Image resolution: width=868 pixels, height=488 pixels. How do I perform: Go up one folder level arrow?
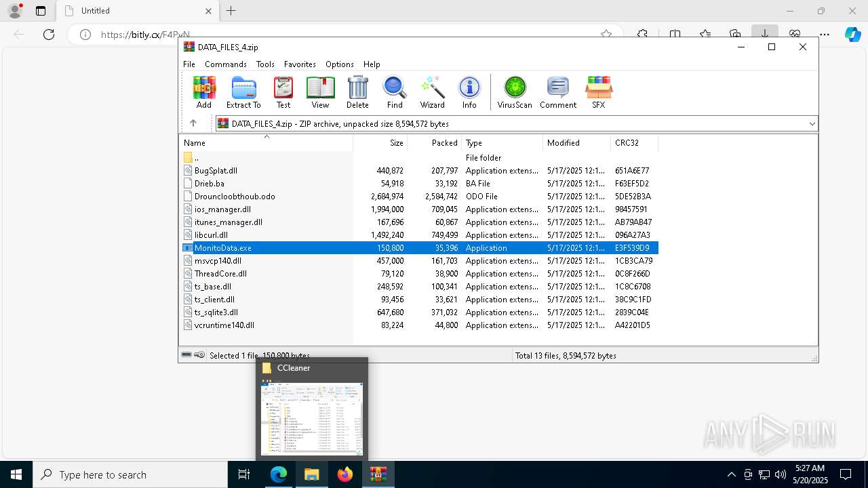(193, 123)
